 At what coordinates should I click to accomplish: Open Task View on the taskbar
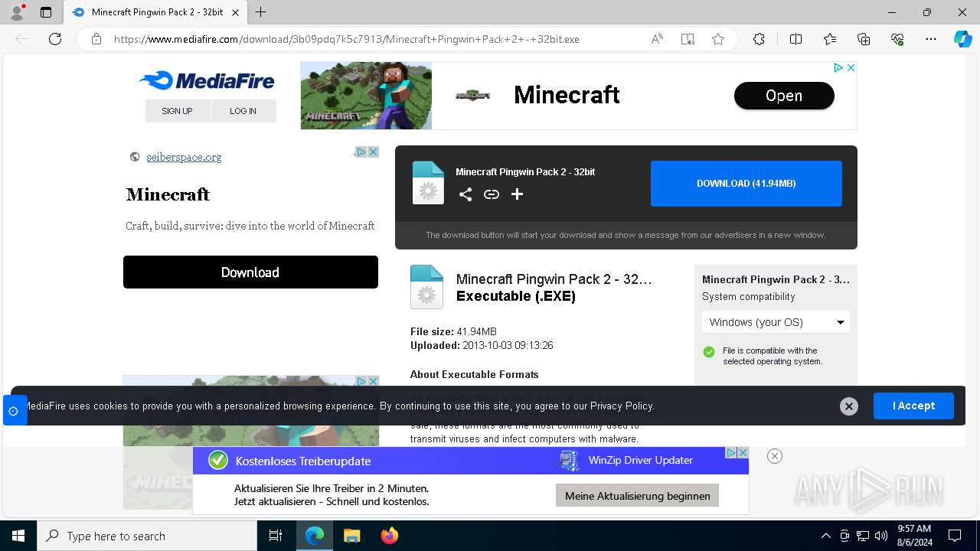pyautogui.click(x=276, y=536)
